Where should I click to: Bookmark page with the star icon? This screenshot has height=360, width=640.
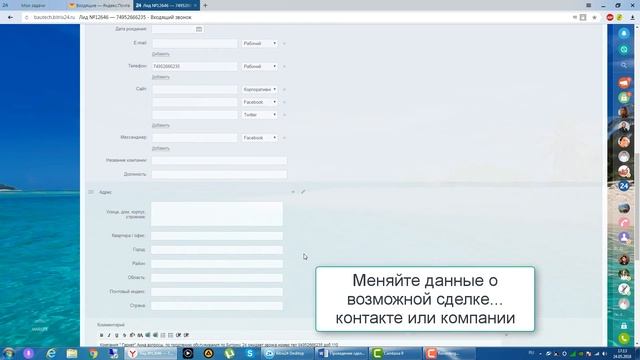[594, 17]
